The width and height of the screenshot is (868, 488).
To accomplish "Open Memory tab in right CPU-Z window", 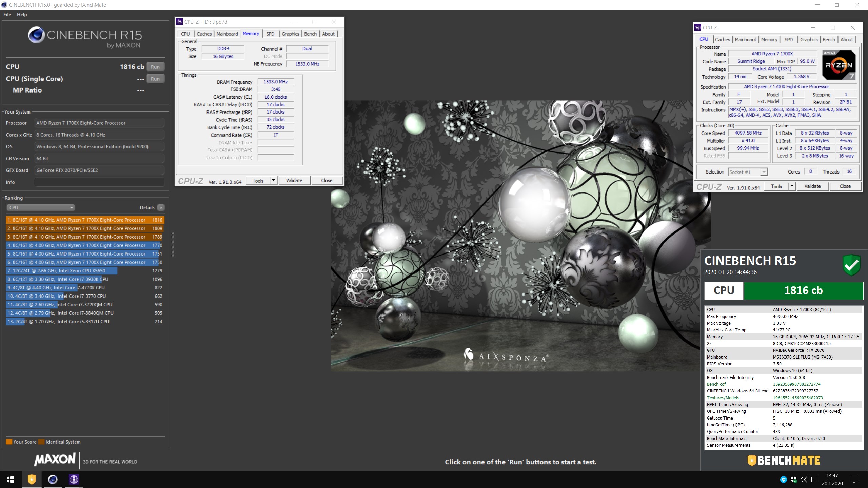I will click(769, 40).
